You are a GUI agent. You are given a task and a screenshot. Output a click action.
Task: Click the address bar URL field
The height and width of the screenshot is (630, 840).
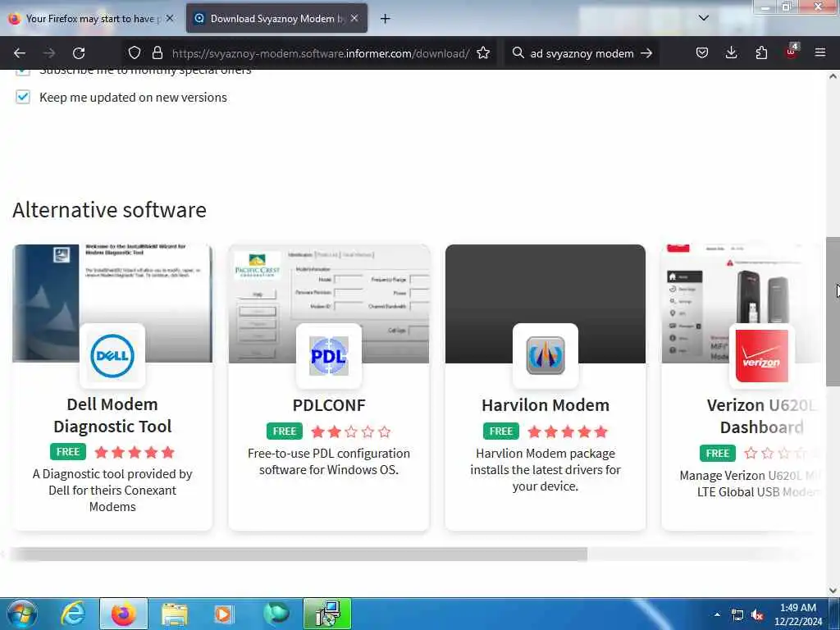pyautogui.click(x=320, y=53)
